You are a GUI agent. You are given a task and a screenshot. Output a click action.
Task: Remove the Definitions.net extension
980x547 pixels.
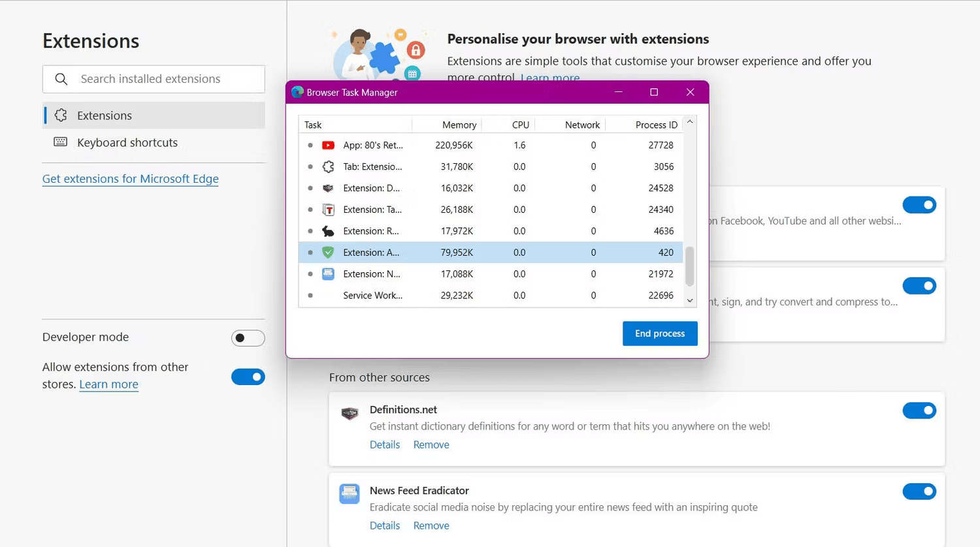[x=431, y=445]
